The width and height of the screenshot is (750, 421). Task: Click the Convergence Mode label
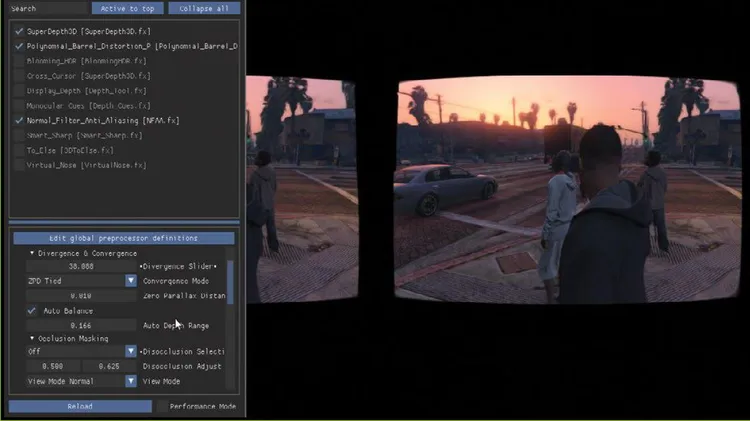[176, 281]
